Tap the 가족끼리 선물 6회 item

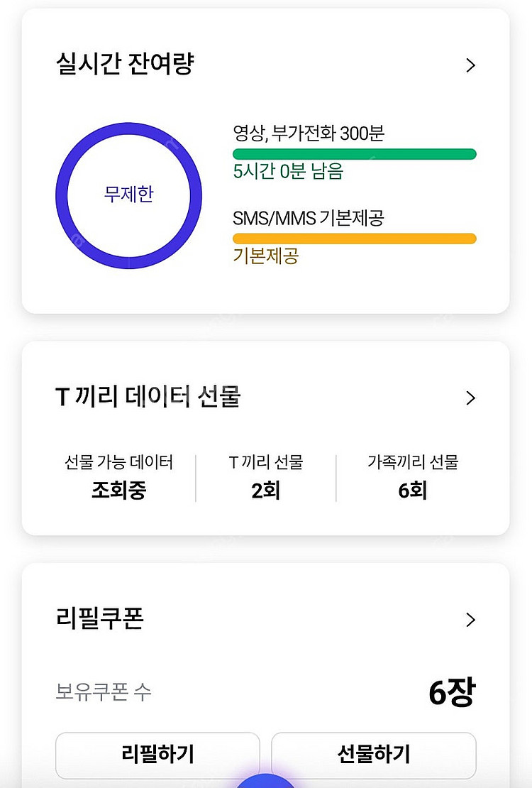413,476
